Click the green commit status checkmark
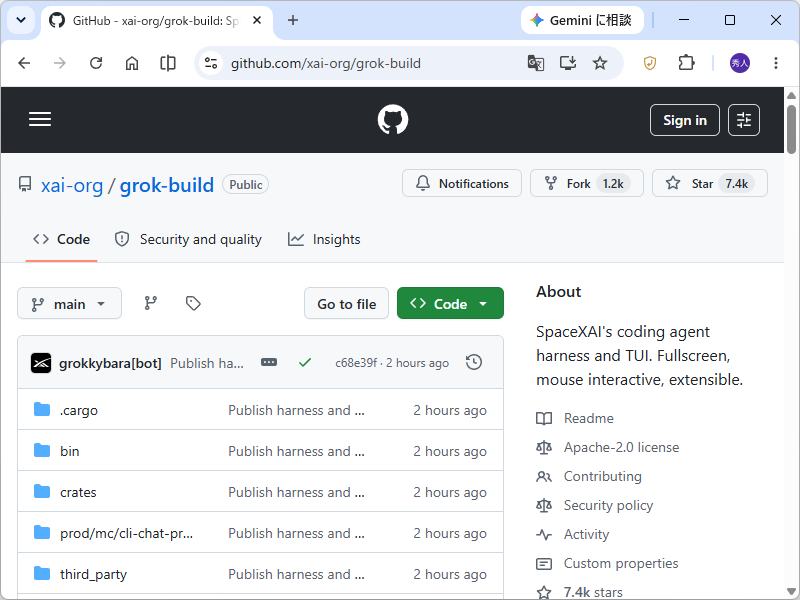Viewport: 800px width, 600px height. [x=305, y=363]
